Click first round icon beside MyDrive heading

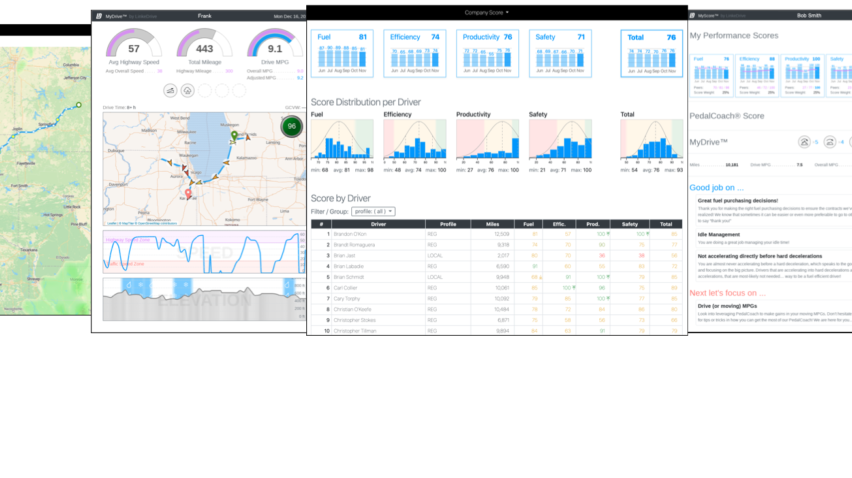pos(803,143)
